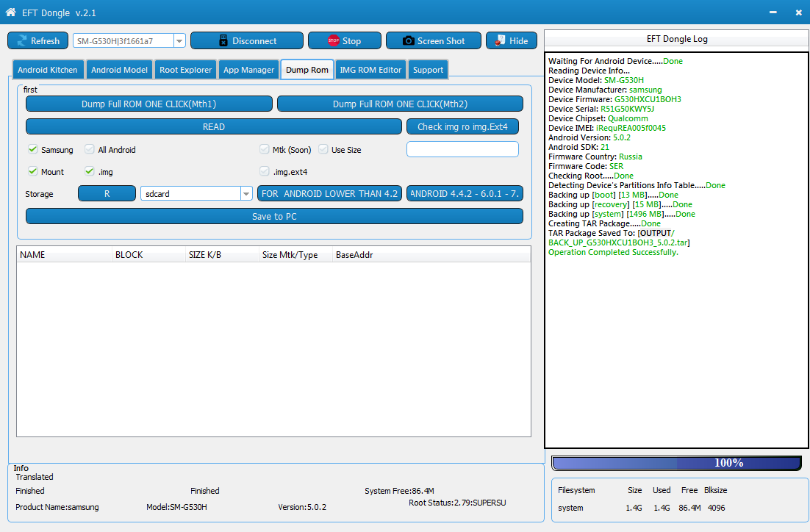Image resolution: width=810 pixels, height=532 pixels.
Task: Click the 'system' filesystem row name
Action: [x=570, y=508]
